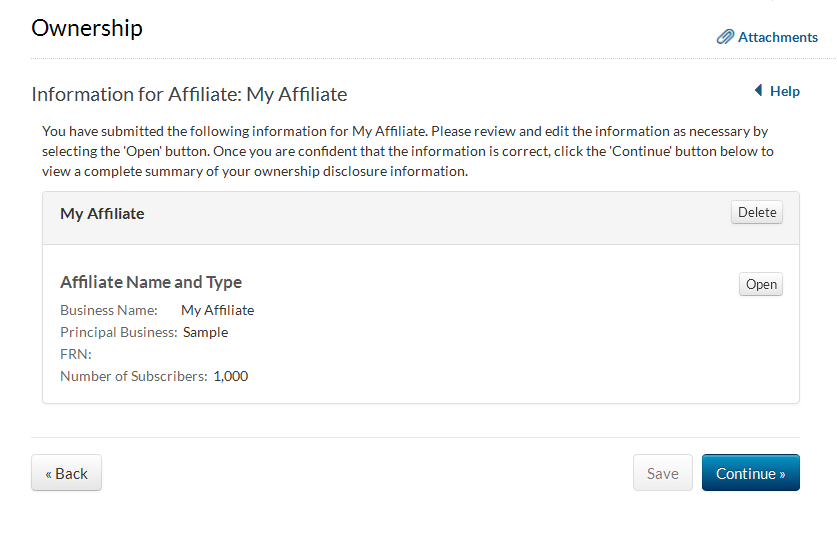The height and width of the screenshot is (546, 837).
Task: Click the Help triangle arrow icon
Action: (x=758, y=91)
